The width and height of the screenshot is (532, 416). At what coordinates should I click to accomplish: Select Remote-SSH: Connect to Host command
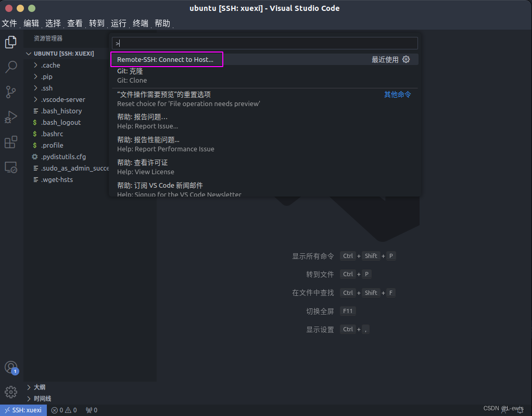(x=166, y=59)
